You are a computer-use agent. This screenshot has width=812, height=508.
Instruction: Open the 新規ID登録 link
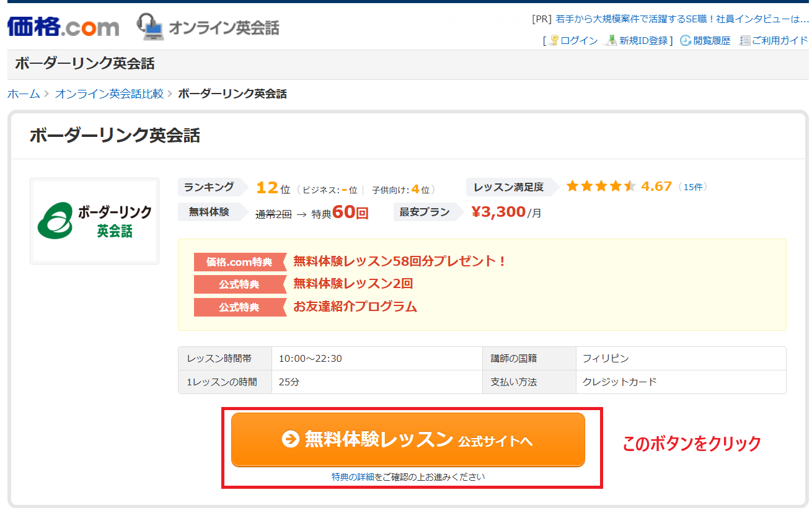643,40
